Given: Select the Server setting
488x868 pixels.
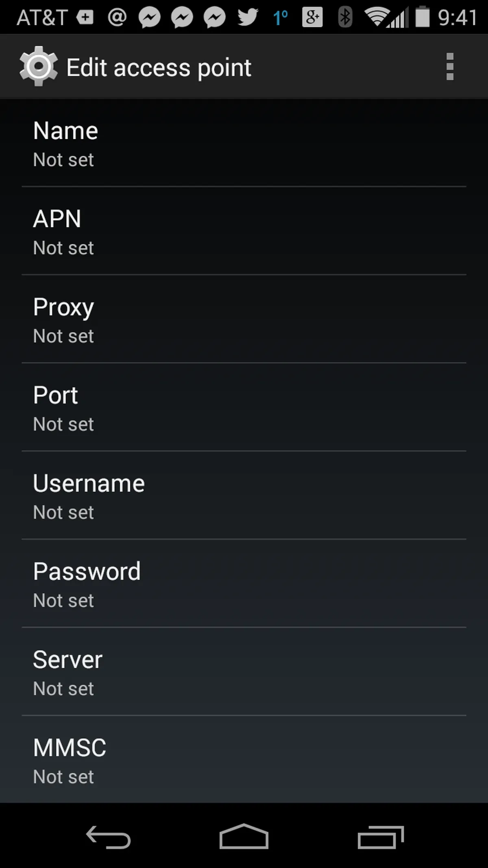Looking at the screenshot, I should (244, 672).
